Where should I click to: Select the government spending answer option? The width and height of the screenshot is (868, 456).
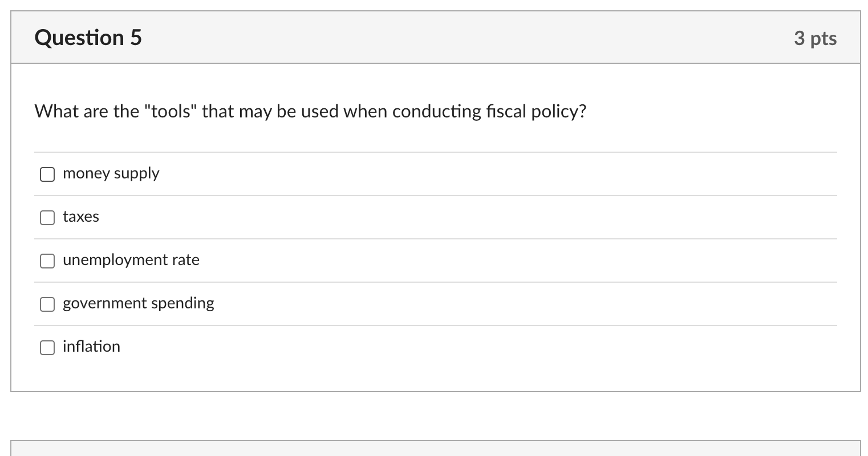click(138, 303)
